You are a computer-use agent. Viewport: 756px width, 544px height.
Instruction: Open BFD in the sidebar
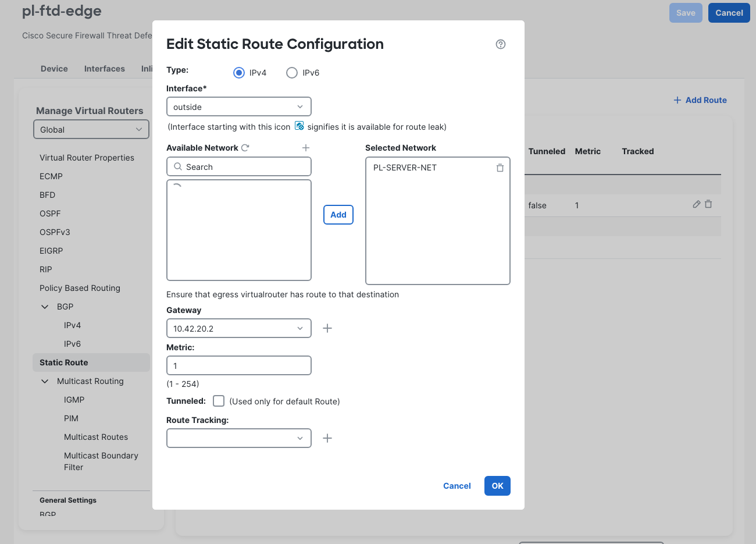pos(48,195)
